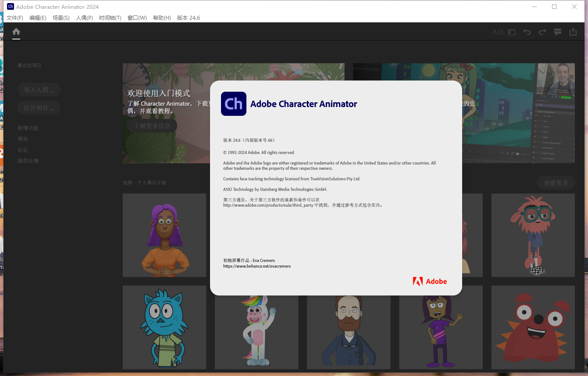Open the 帮助 link in left sidebar
Screen dimensions: 588x376
click(23, 139)
